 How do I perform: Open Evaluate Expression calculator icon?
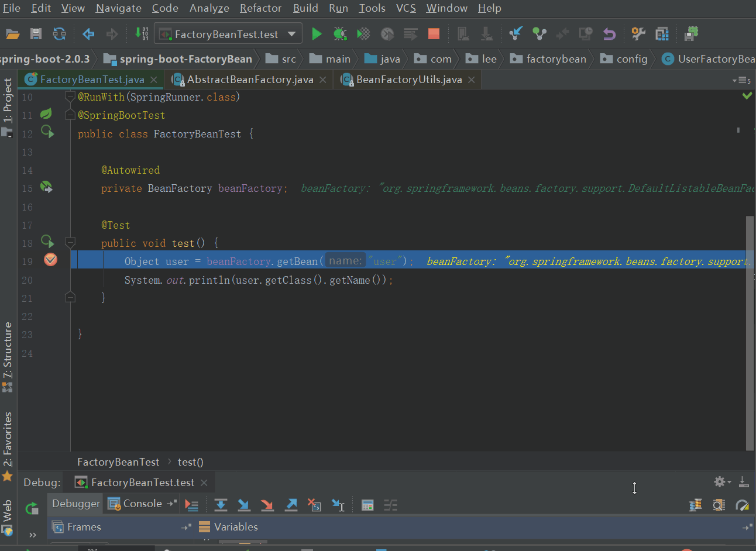click(367, 505)
